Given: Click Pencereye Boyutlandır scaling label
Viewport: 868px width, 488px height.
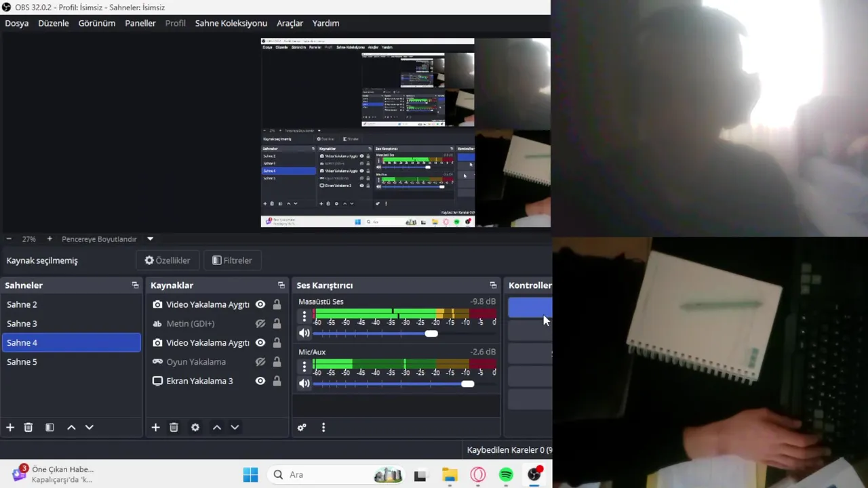Looking at the screenshot, I should 99,239.
